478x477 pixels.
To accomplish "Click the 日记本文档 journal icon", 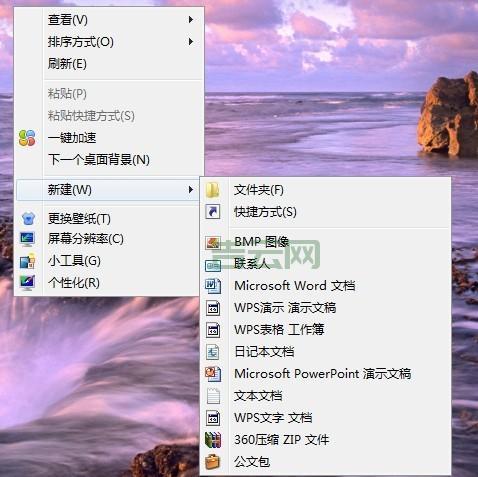I will (213, 352).
